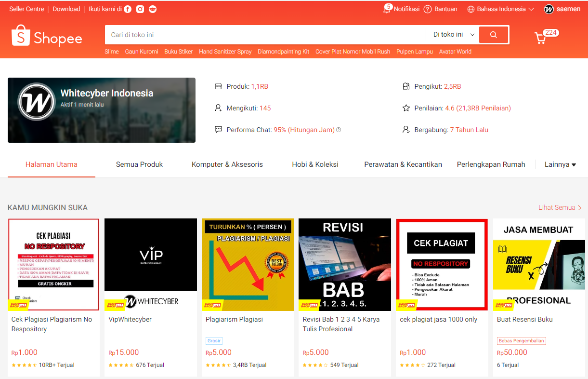Open Plagiarism Plagiasi product thumbnail
This screenshot has width=588, height=379.
[x=248, y=265]
